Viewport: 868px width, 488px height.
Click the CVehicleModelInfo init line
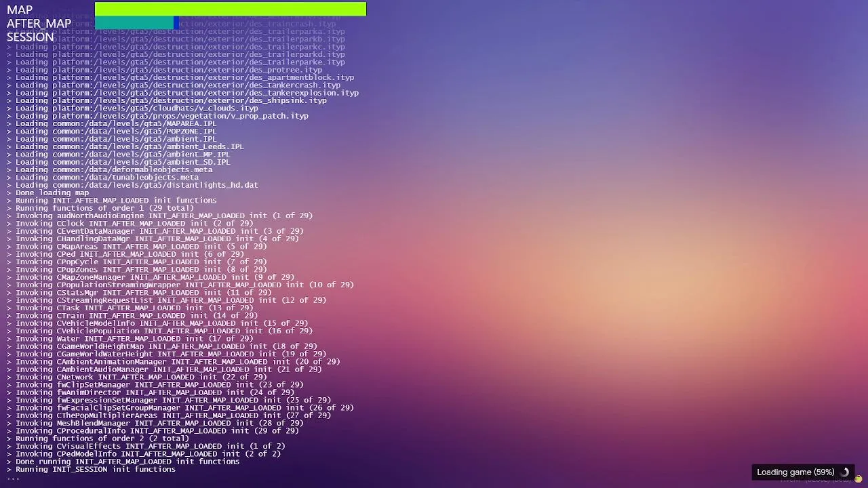coord(157,323)
